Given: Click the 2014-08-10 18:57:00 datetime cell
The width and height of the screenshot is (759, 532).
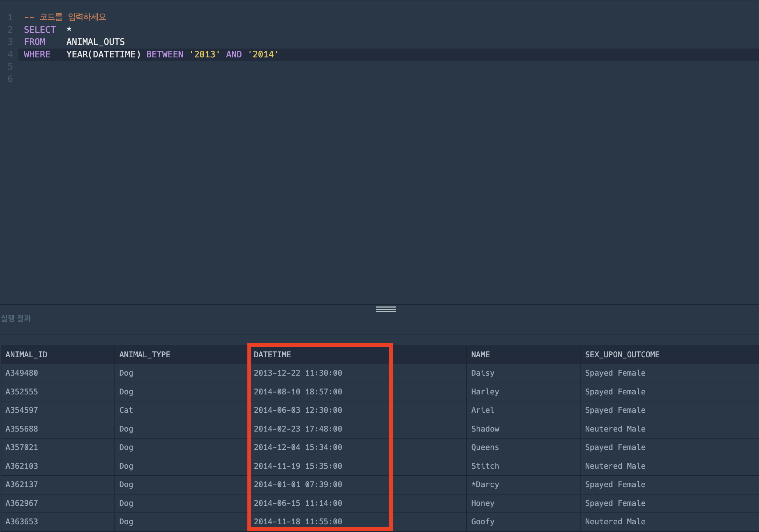Looking at the screenshot, I should 298,392.
